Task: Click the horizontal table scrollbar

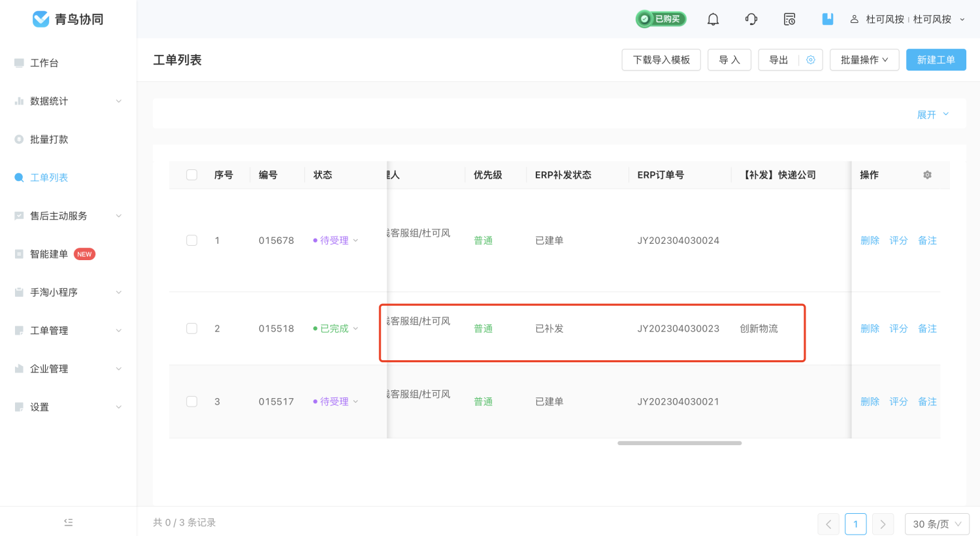Action: pos(679,443)
